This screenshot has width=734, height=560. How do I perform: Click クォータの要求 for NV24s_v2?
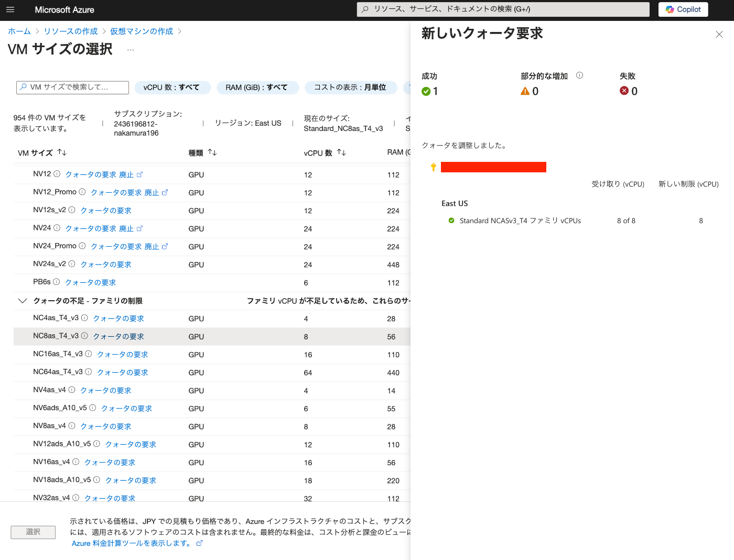pos(106,264)
